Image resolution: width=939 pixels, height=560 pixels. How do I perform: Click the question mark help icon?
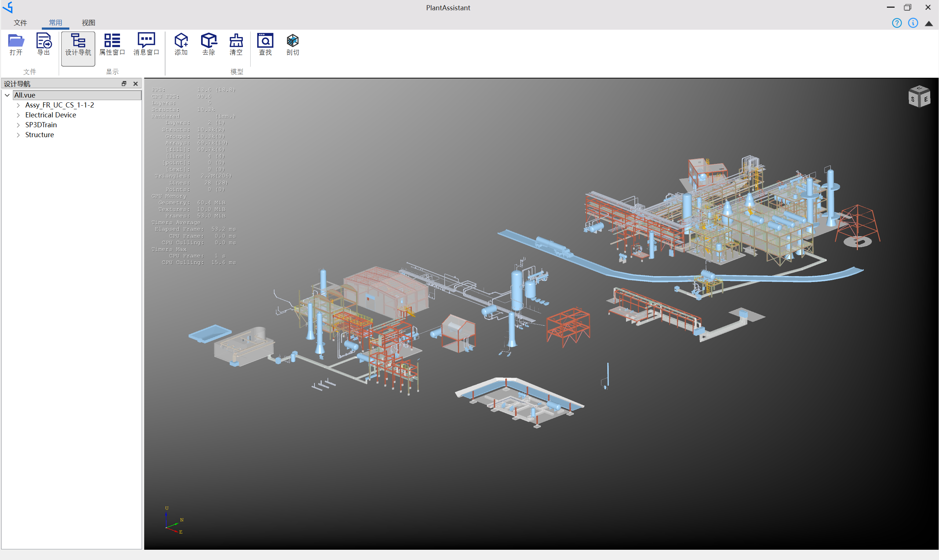[x=897, y=23]
